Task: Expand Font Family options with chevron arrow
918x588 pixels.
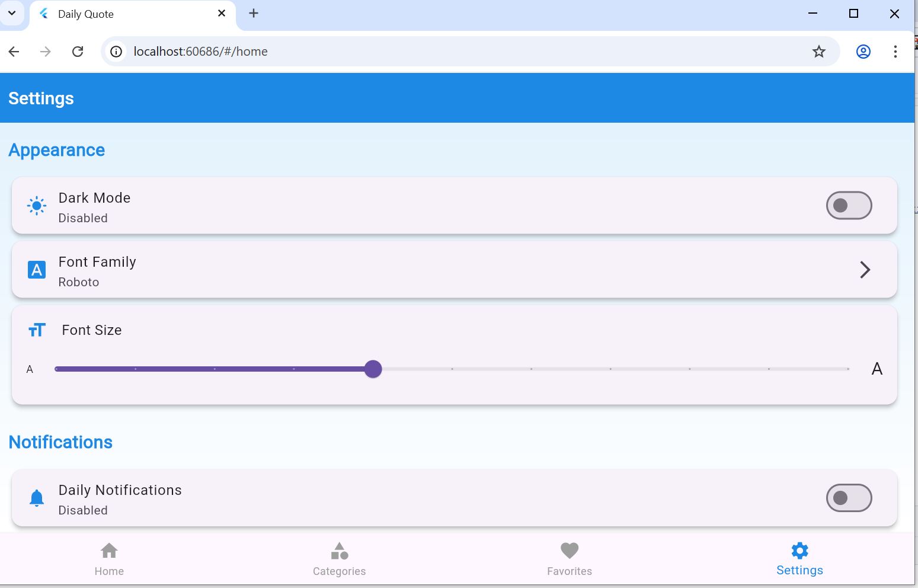Action: point(865,270)
